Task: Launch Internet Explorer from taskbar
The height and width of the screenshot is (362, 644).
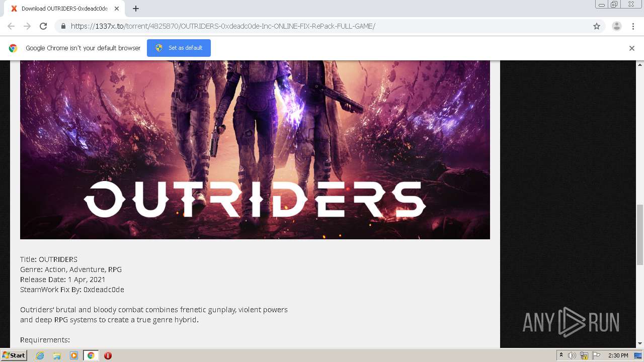Action: [x=40, y=355]
